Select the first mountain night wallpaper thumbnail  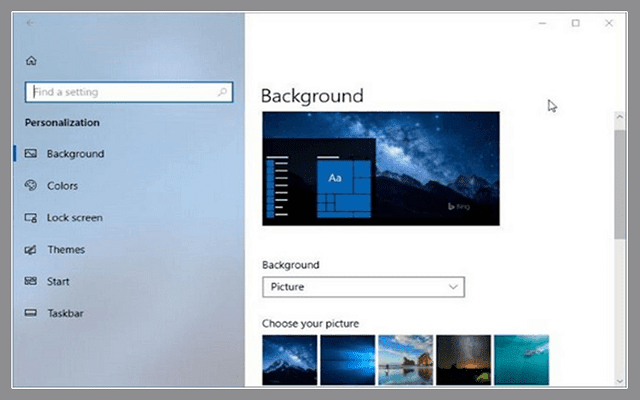289,360
